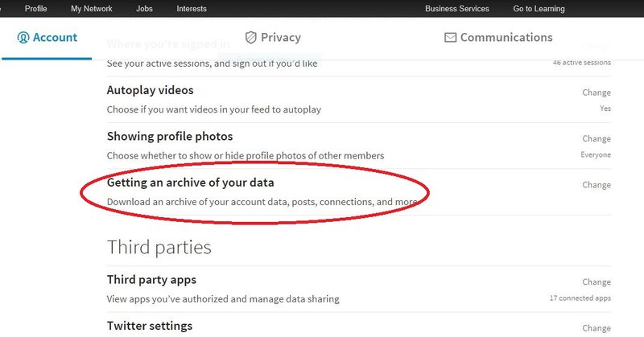Open My Network menu item

(92, 9)
